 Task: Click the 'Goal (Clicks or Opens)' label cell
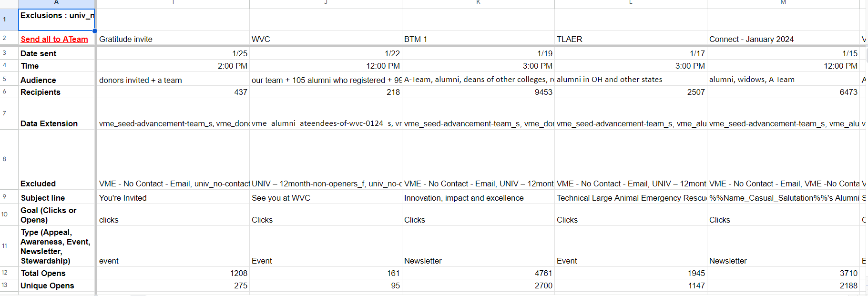56,215
